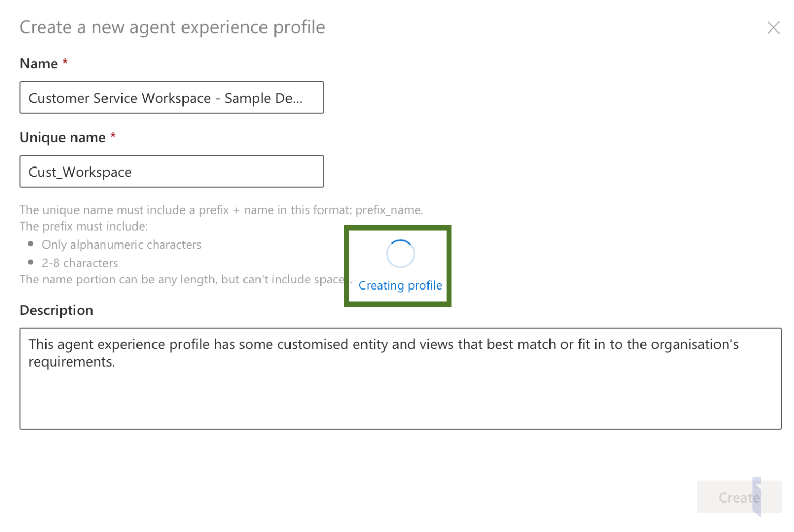Click the name portion can't include spaces hint

click(182, 280)
